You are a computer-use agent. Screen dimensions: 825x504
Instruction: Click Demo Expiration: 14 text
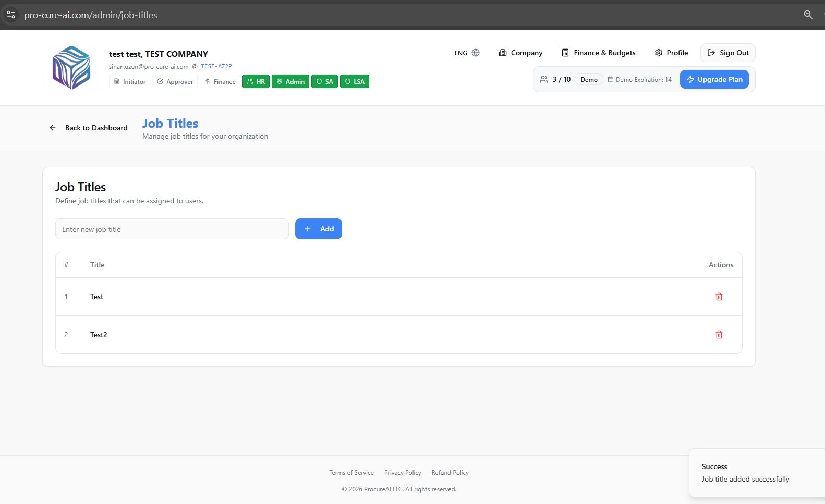pos(639,79)
